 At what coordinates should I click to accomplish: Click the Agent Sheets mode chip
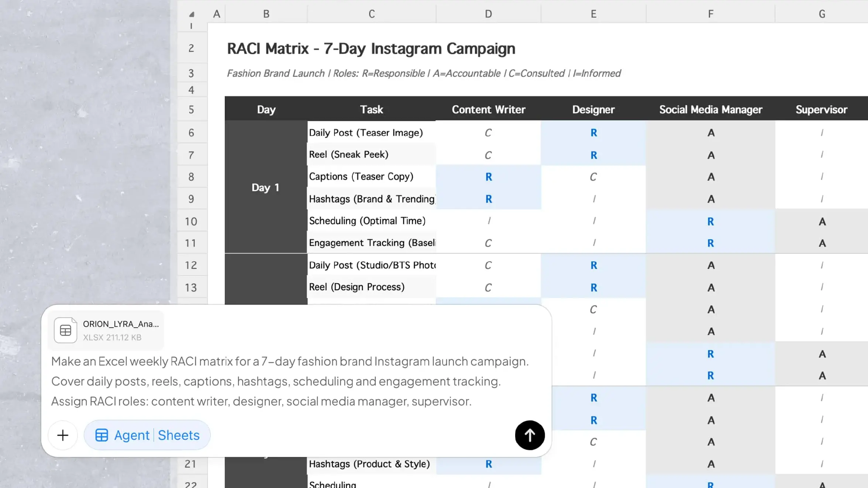point(147,435)
